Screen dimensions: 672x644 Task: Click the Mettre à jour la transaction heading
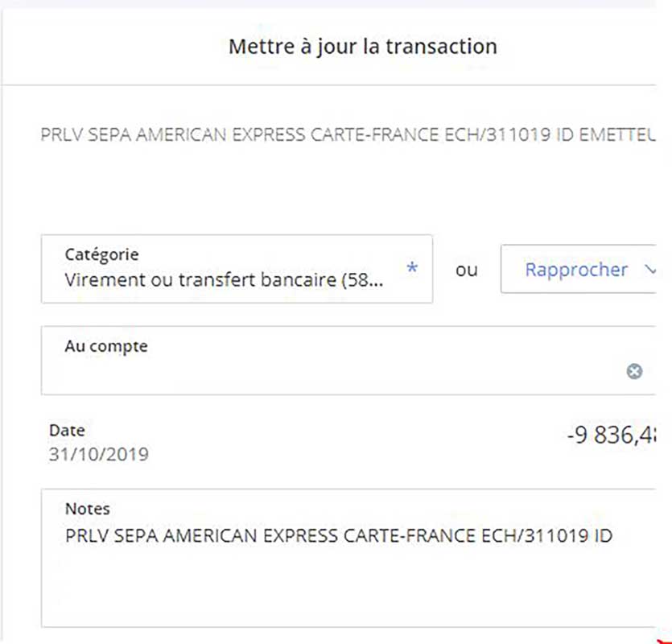coord(363,47)
